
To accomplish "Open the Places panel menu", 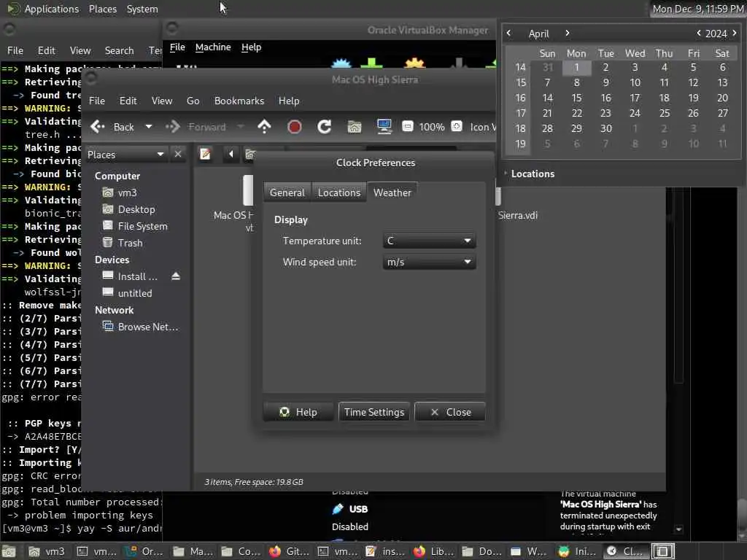I will pyautogui.click(x=102, y=9).
